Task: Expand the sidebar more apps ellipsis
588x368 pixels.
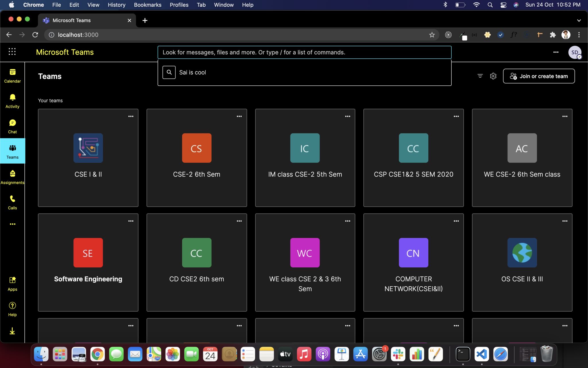Action: [12, 224]
